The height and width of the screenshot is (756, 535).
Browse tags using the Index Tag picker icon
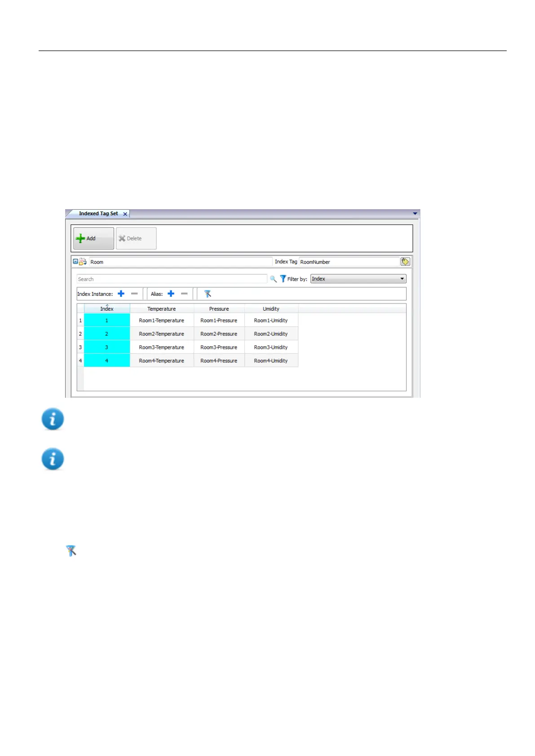tap(405, 262)
